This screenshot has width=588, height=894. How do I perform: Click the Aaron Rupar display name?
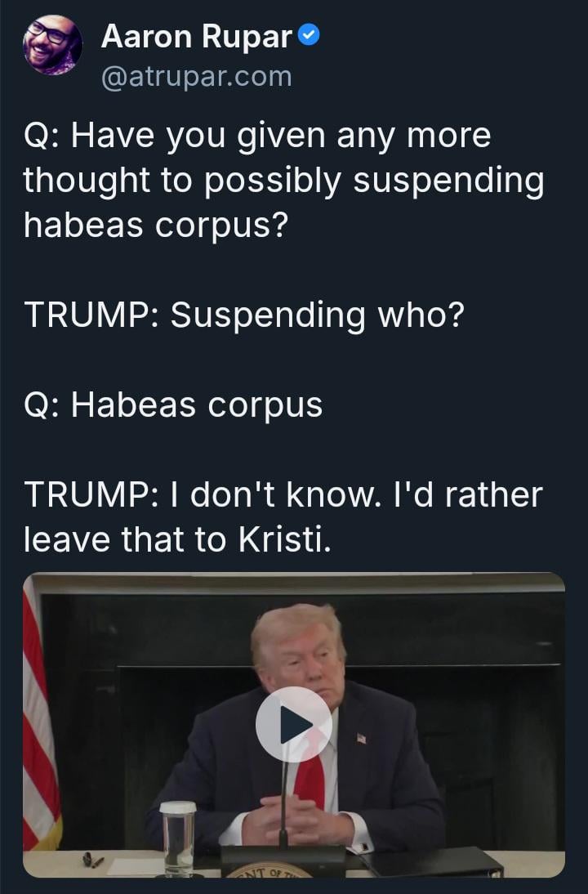[196, 36]
